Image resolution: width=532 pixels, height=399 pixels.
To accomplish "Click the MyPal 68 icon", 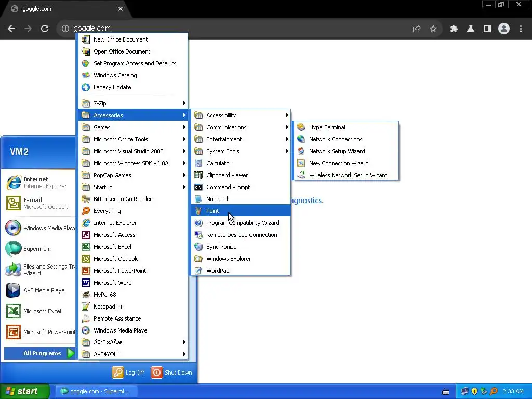I will tap(86, 295).
